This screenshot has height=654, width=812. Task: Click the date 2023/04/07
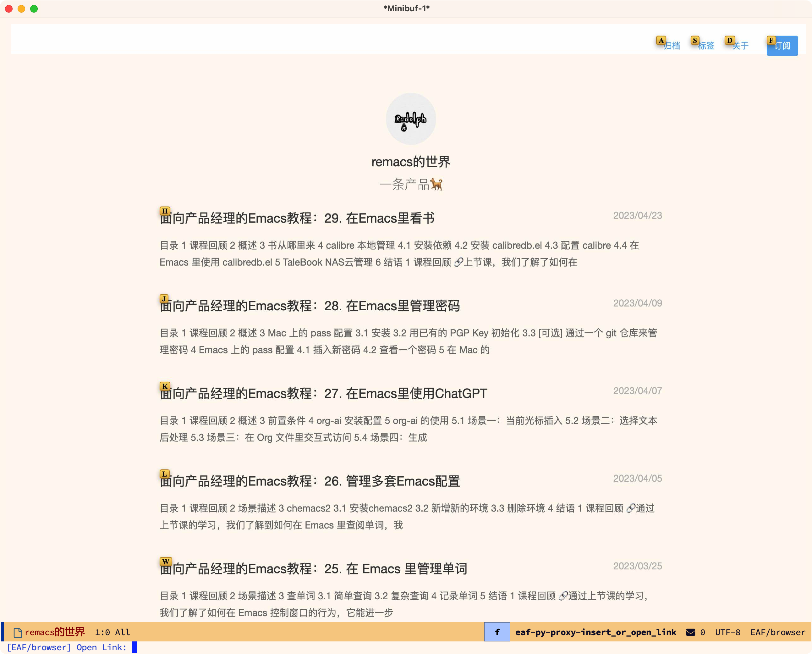[x=637, y=391]
